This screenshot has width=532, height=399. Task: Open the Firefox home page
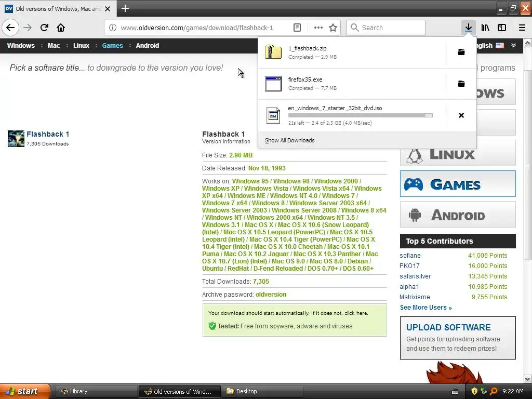pyautogui.click(x=61, y=28)
